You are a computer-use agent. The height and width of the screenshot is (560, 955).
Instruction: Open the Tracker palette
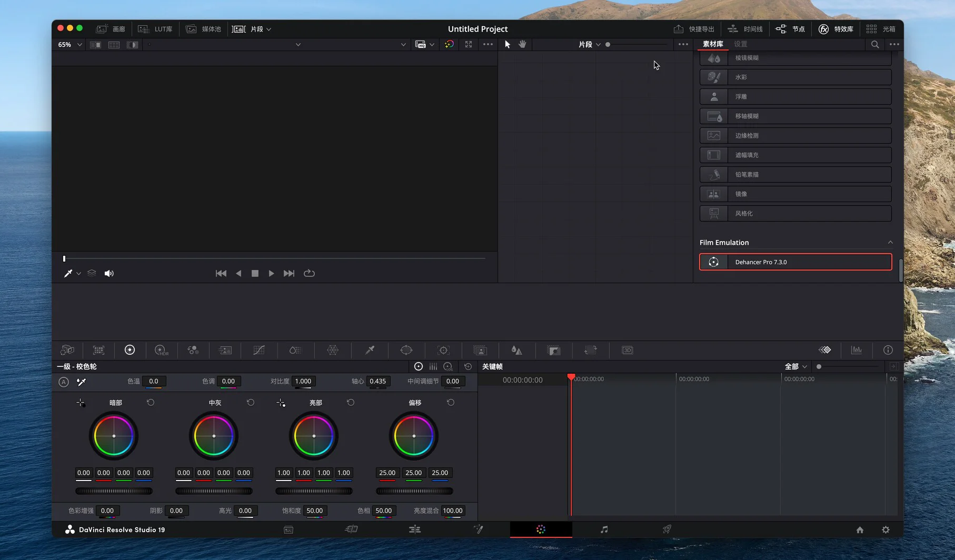click(x=443, y=351)
